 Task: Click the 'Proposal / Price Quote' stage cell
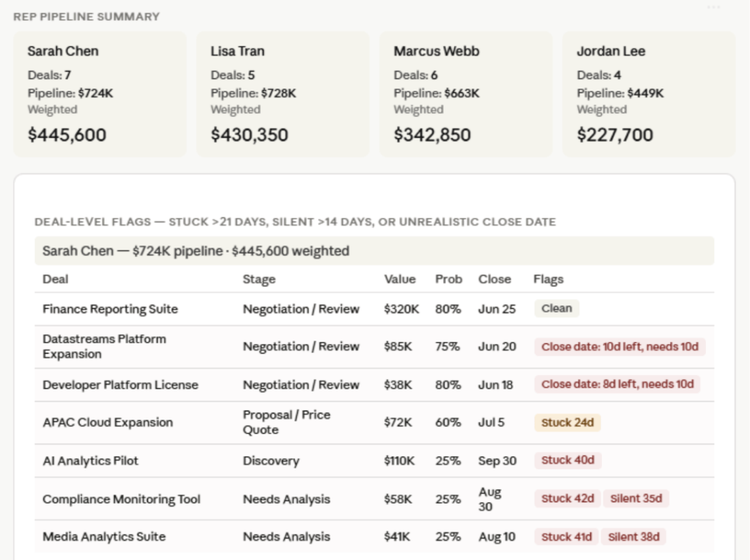tap(286, 422)
